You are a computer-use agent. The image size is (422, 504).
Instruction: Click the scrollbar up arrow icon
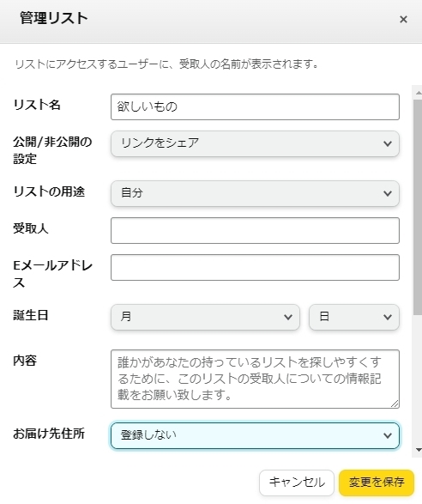(x=419, y=93)
